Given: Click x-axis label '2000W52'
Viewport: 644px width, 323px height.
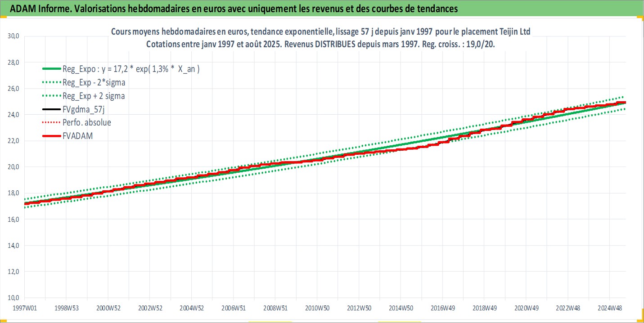Looking at the screenshot, I should 108,308.
